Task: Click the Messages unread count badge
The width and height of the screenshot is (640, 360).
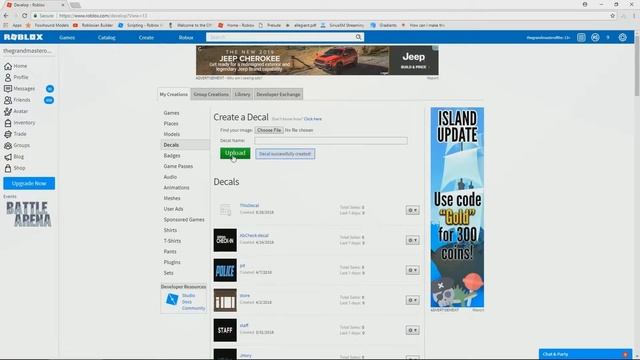Action: (x=49, y=89)
